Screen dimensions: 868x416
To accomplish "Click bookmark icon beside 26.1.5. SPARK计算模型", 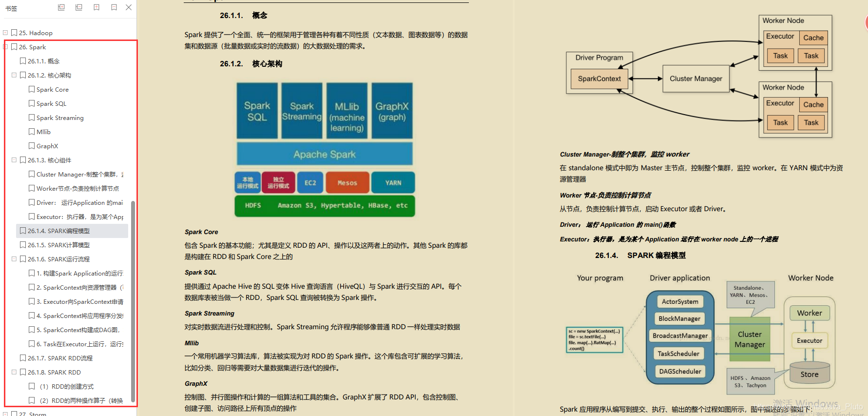I will pyautogui.click(x=23, y=245).
